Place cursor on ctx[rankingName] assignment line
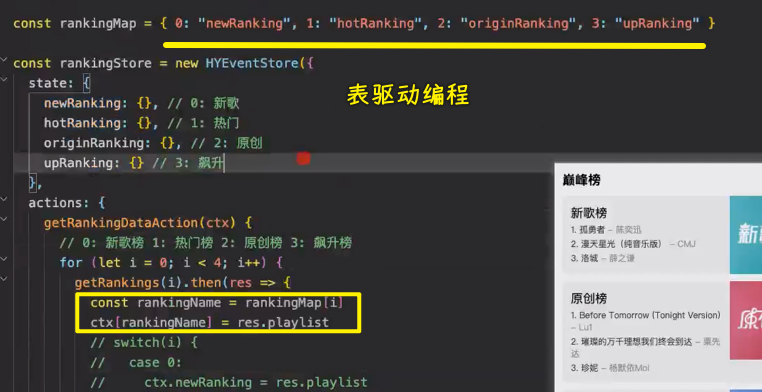Screen dimensions: 762x392 click(x=209, y=323)
